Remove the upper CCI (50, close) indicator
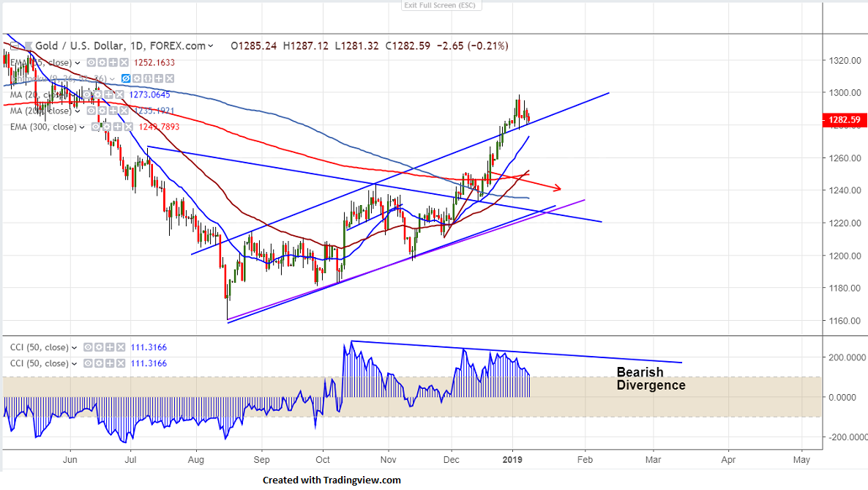Screen dimensions: 868x490 coord(121,348)
